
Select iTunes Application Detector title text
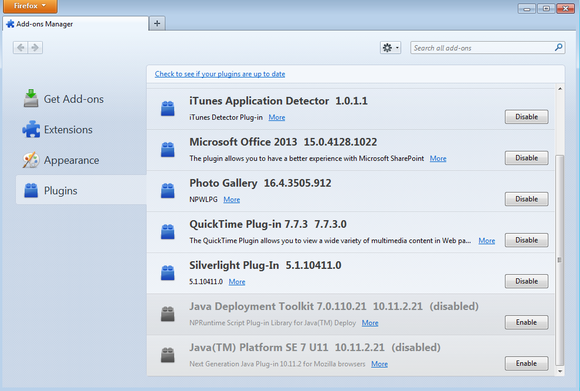click(x=259, y=101)
